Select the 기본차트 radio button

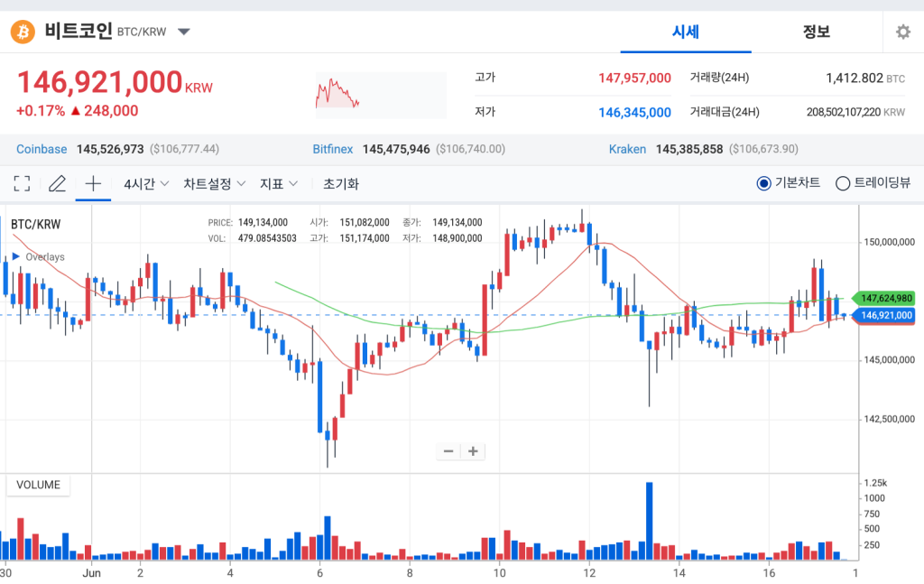pyautogui.click(x=763, y=183)
